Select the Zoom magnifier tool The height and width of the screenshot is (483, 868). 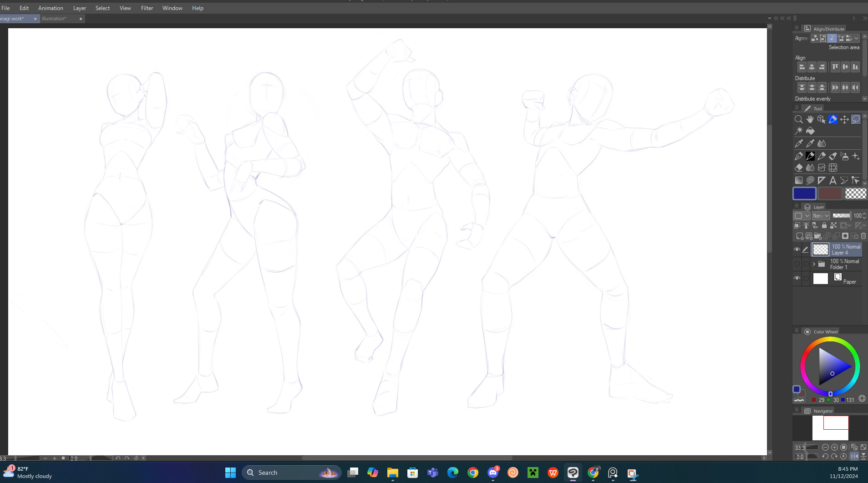tap(798, 119)
